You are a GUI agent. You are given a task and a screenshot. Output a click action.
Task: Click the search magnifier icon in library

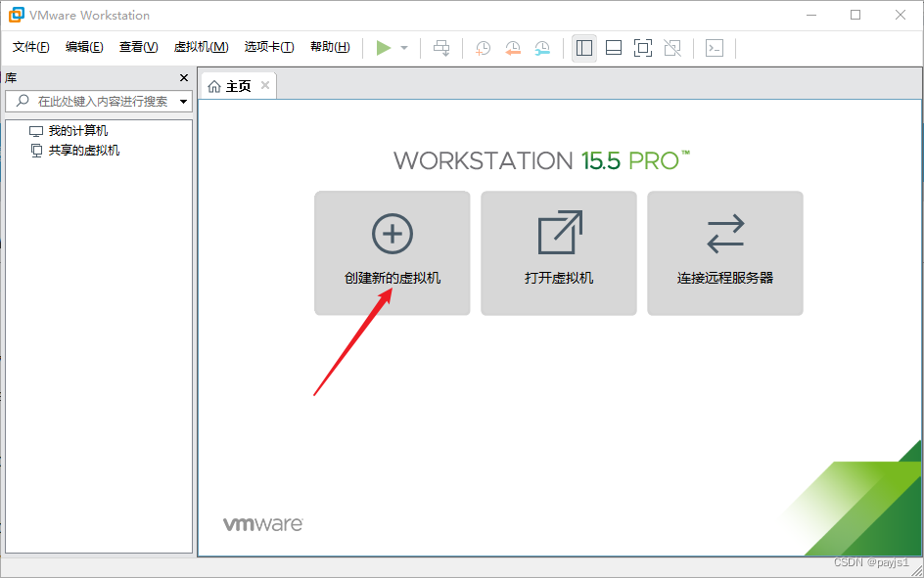pyautogui.click(x=23, y=101)
